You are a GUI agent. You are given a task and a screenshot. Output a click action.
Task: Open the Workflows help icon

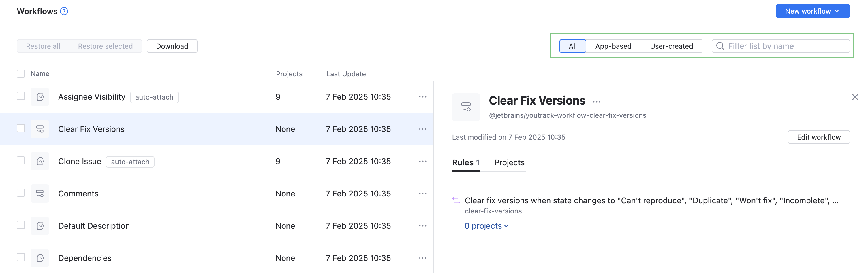click(63, 11)
